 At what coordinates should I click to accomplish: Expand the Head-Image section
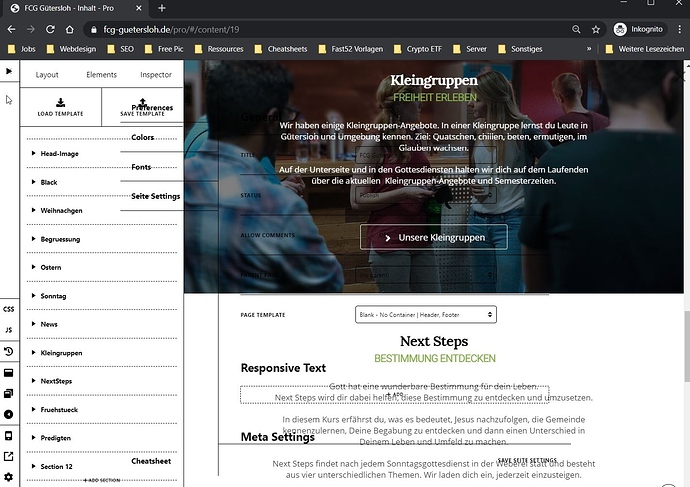60,154
